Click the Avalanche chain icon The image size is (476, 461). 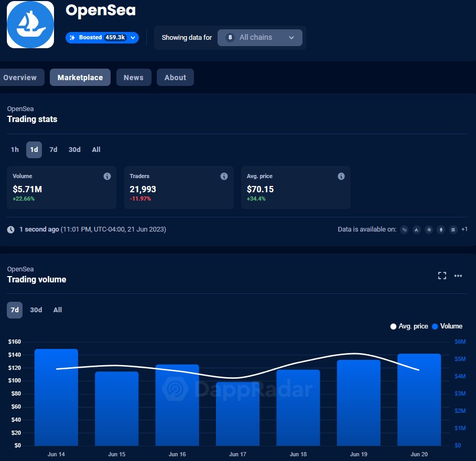point(416,229)
